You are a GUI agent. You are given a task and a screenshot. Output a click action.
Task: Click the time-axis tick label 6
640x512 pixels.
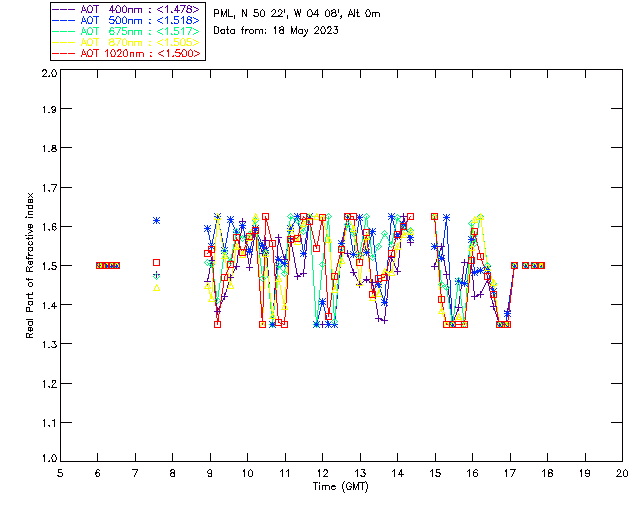[x=98, y=473]
